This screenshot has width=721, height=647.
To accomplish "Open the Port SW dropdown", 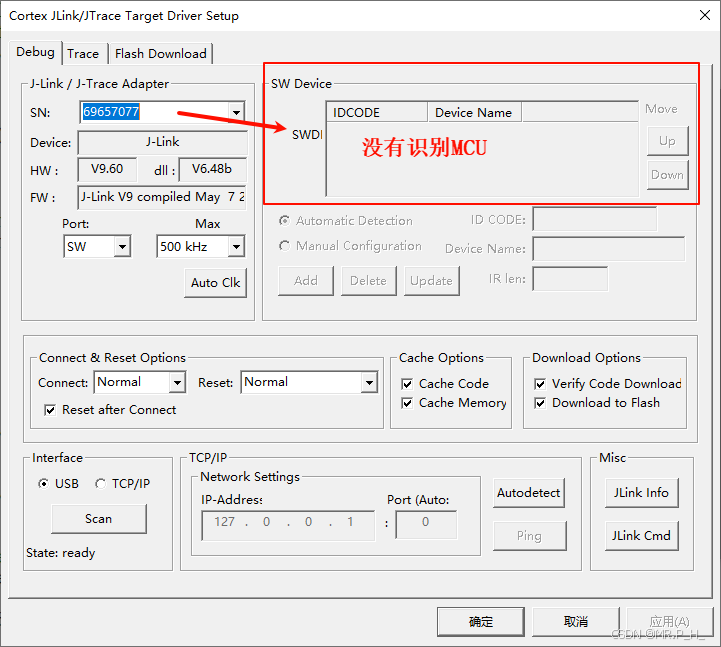I will pos(122,246).
